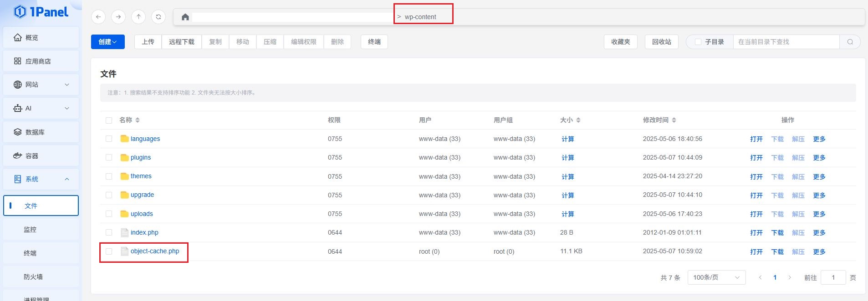Sort files by size
Viewport: 868px width, 301px height.
click(x=578, y=120)
